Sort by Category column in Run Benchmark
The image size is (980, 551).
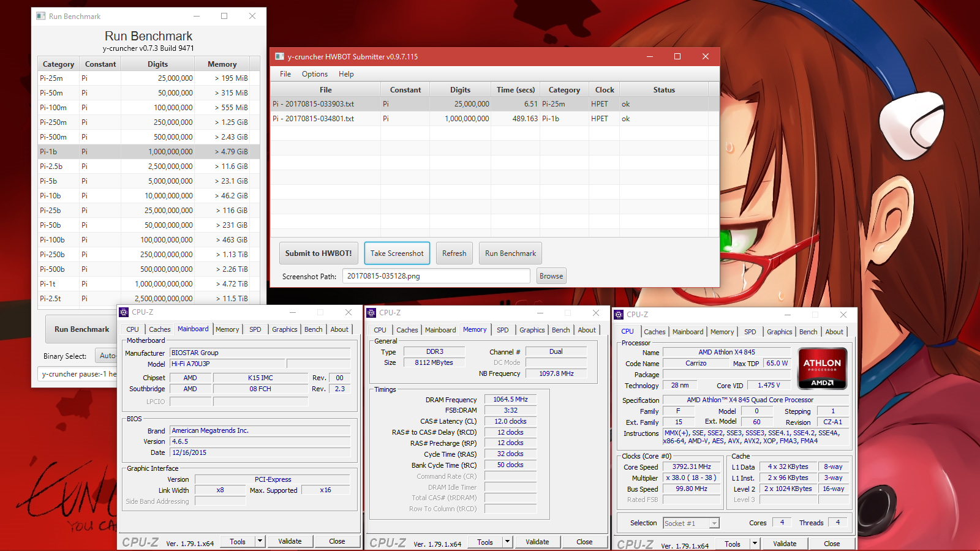click(x=58, y=64)
